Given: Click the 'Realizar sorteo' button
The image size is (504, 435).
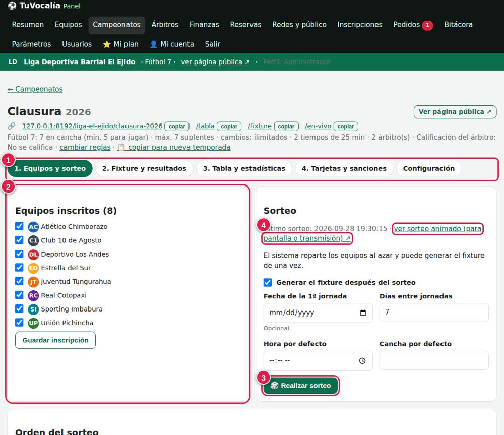Looking at the screenshot, I should (300, 386).
